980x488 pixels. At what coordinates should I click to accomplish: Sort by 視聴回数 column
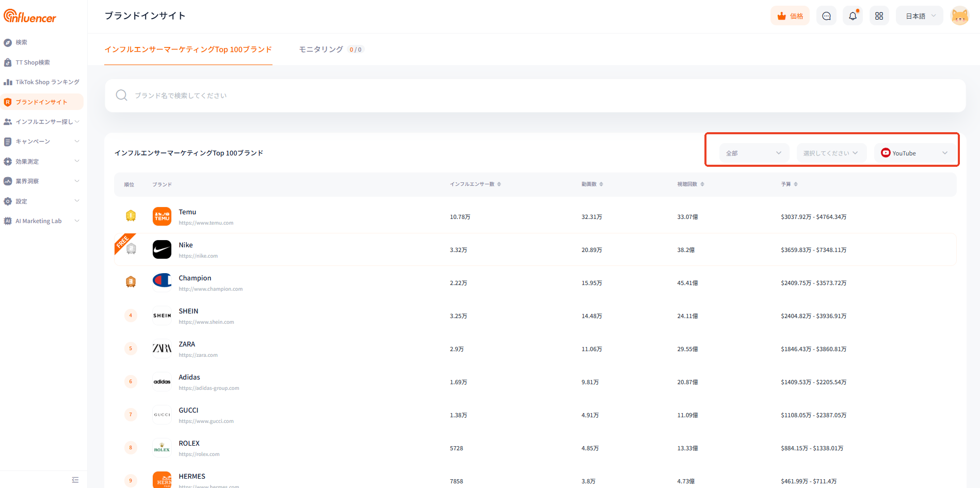[690, 184]
